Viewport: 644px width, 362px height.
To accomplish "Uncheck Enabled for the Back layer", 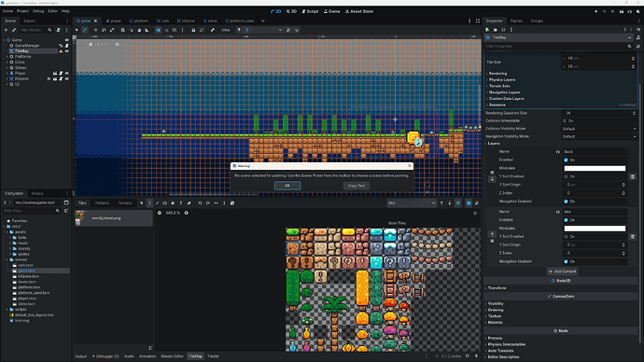I will 566,160.
